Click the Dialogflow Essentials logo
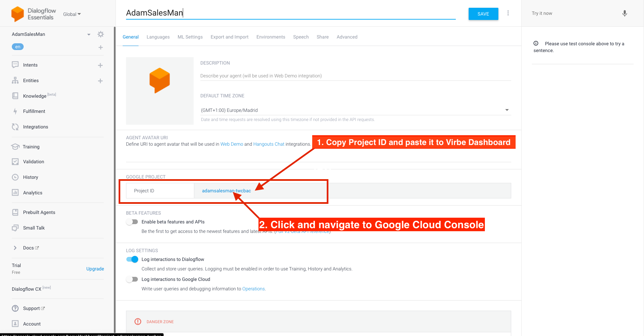Viewport: 644px width, 336px height. [33, 14]
